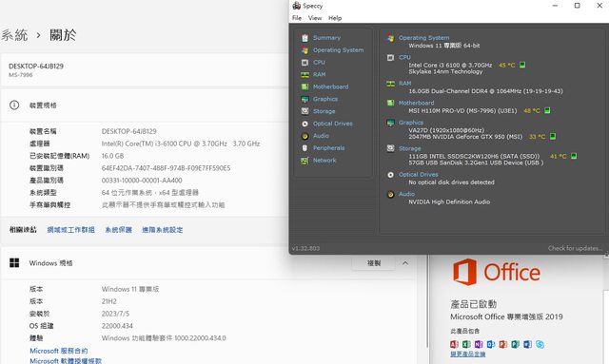Open the Help menu in Speccy
This screenshot has height=364, width=609.
coord(335,18)
